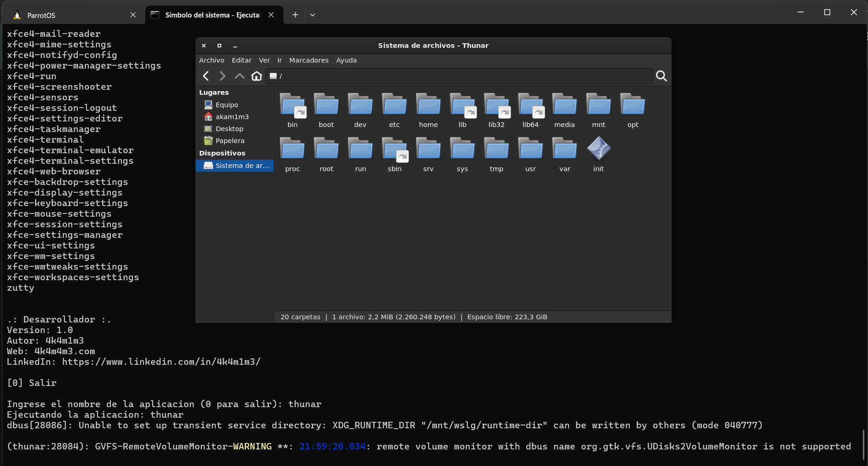Click the search magnifier in Thunar
This screenshot has height=466, width=868.
point(661,76)
